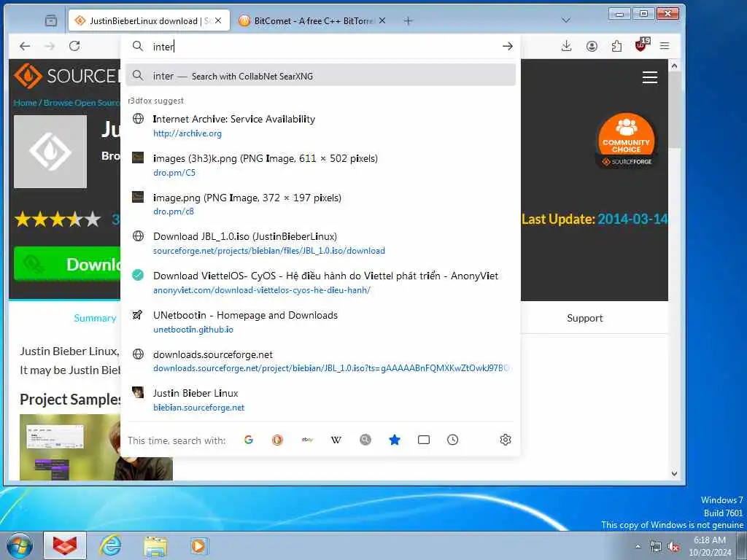Open the Summary page tab
The width and height of the screenshot is (747, 560).
[95, 318]
